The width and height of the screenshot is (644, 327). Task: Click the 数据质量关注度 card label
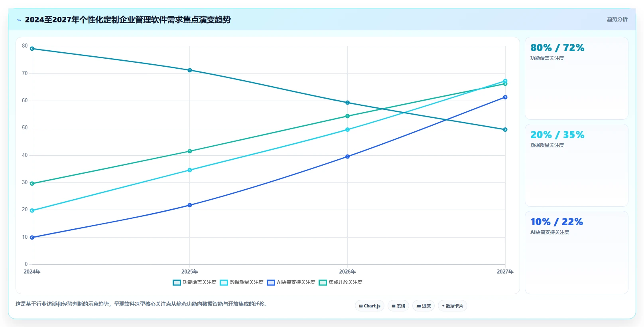coord(547,145)
